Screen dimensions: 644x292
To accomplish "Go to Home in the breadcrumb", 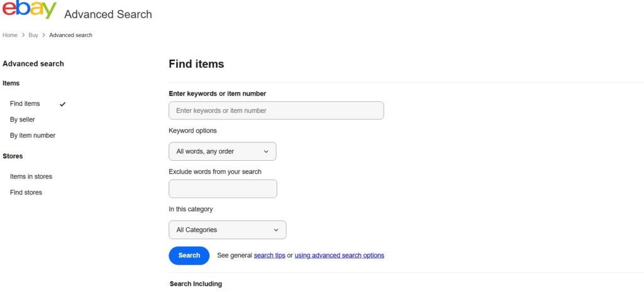I will [10, 35].
